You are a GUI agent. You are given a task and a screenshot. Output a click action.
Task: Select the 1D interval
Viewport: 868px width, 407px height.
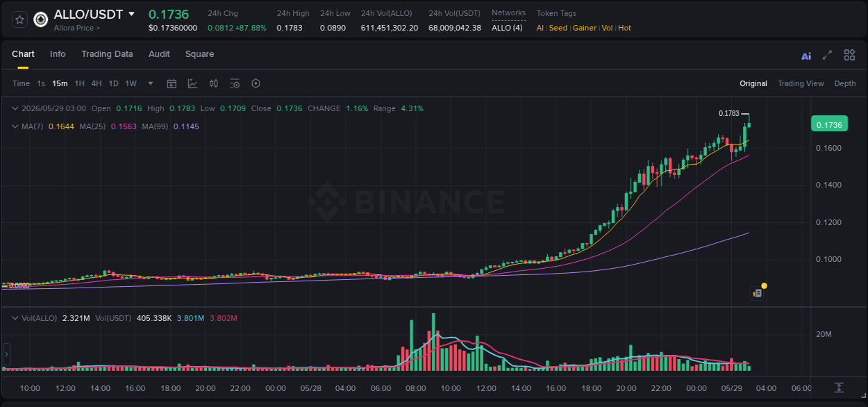pos(113,83)
